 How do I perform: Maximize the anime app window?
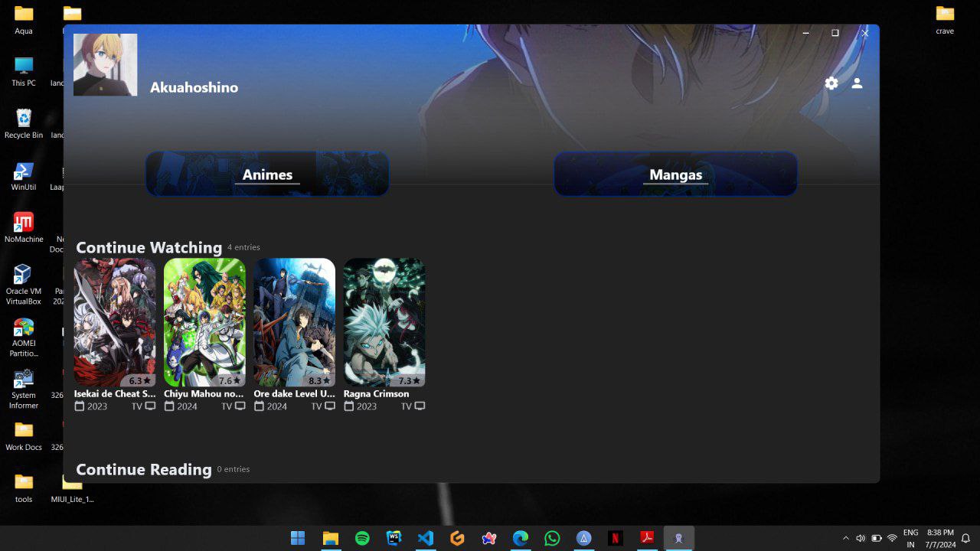coord(835,33)
